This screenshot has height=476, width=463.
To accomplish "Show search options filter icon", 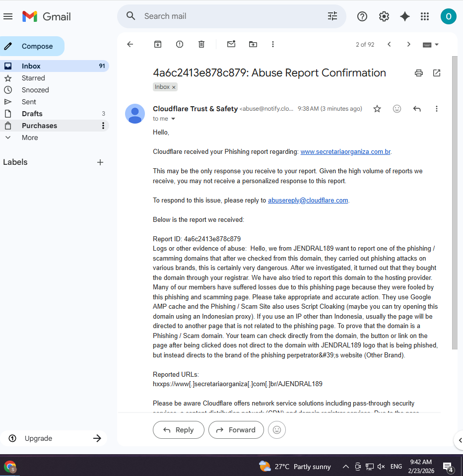I will tap(332, 16).
